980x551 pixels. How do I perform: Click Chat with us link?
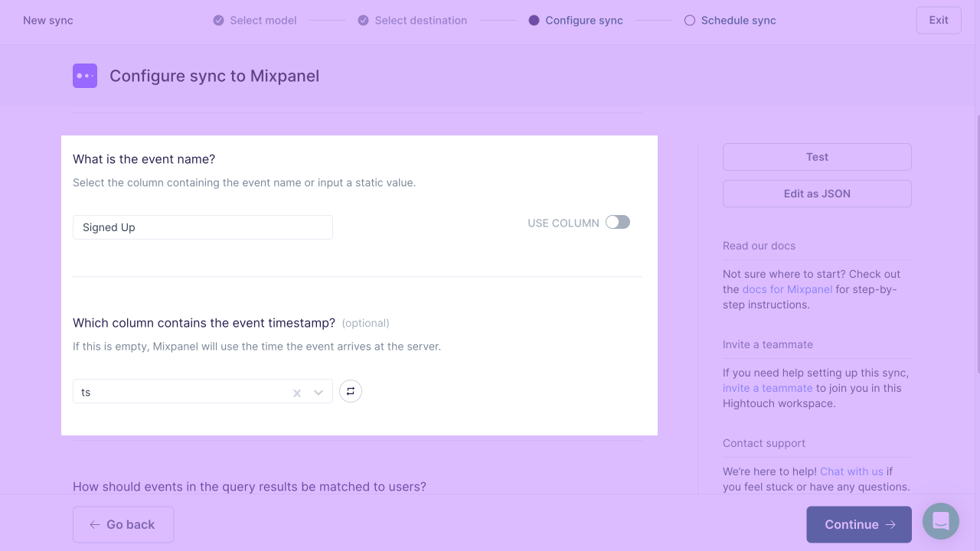tap(851, 471)
